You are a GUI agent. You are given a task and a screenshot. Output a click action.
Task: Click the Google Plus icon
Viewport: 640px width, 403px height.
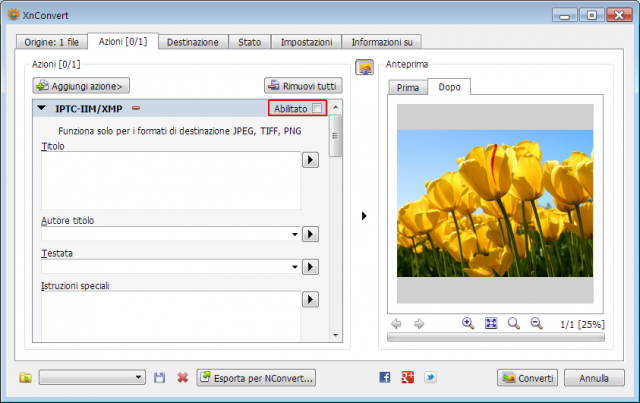(x=407, y=377)
